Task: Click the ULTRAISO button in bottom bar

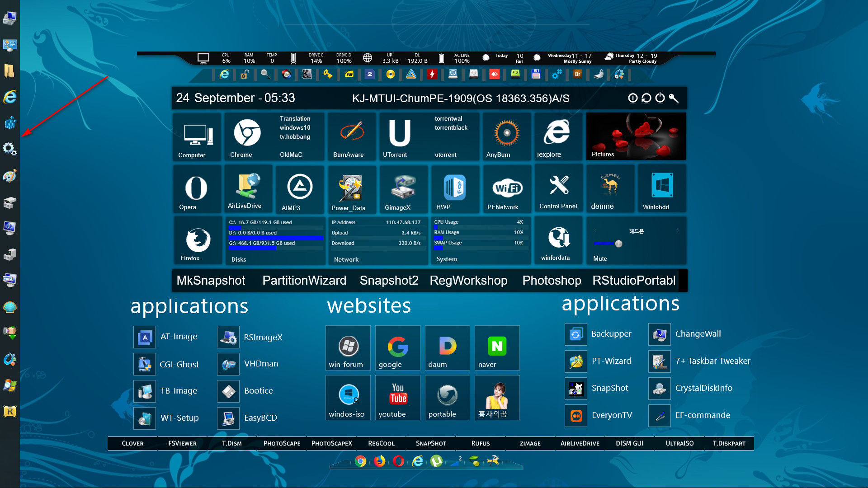Action: [679, 443]
